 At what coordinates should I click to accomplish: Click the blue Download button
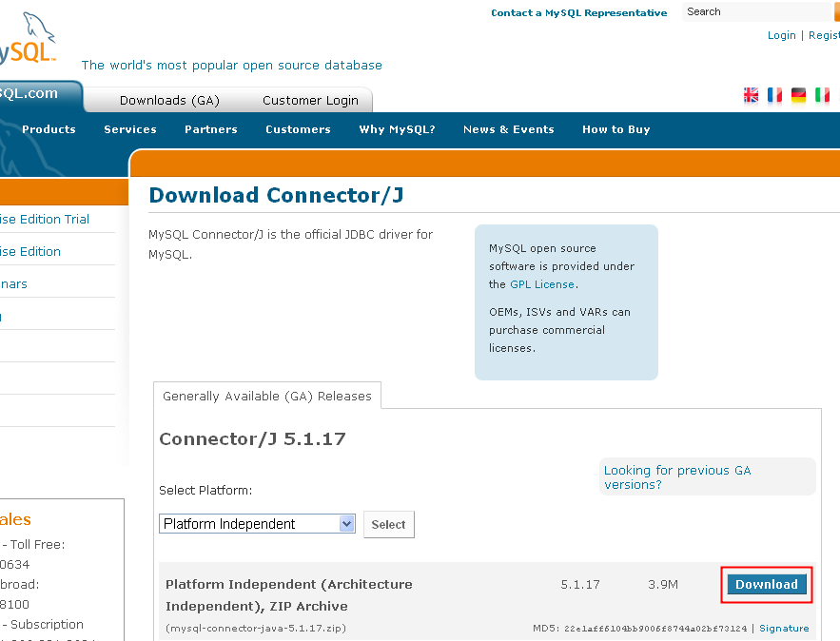click(766, 584)
